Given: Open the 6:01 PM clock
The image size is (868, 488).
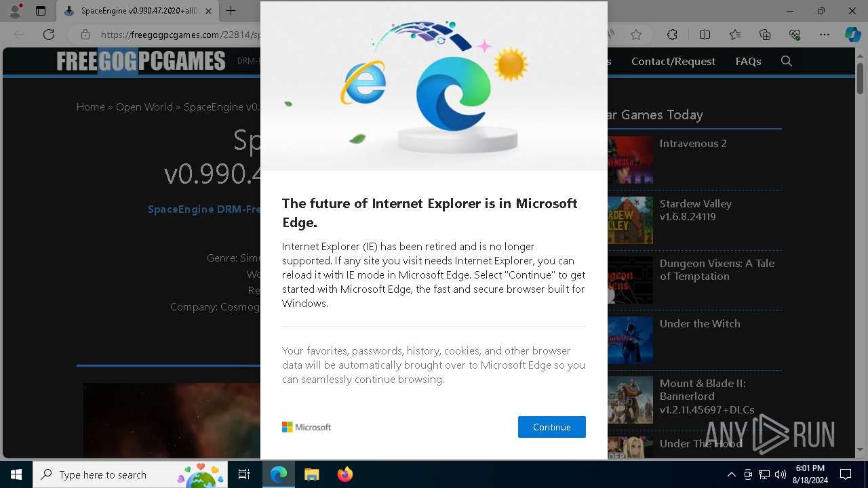Looking at the screenshot, I should coord(810,474).
